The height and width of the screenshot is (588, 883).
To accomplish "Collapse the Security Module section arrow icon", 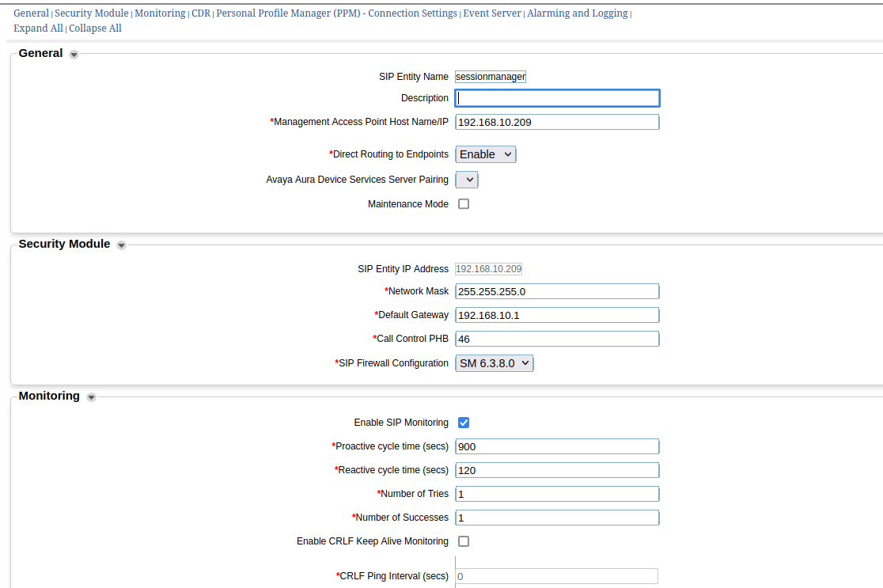I will (x=121, y=245).
